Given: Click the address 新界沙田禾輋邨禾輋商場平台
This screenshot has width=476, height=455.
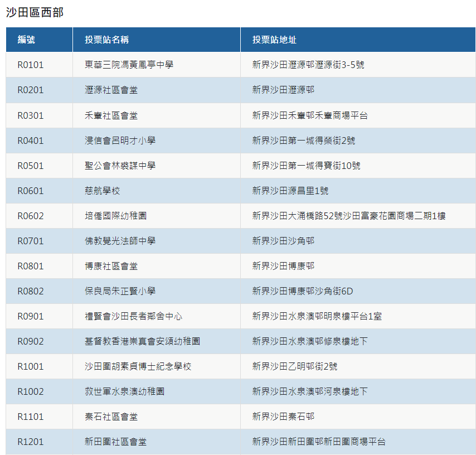Looking at the screenshot, I should 310,116.
